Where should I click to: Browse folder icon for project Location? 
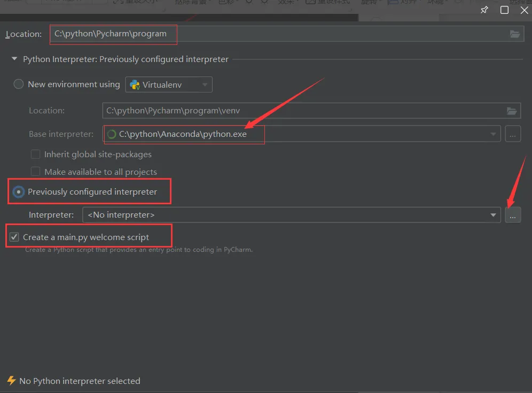515,34
